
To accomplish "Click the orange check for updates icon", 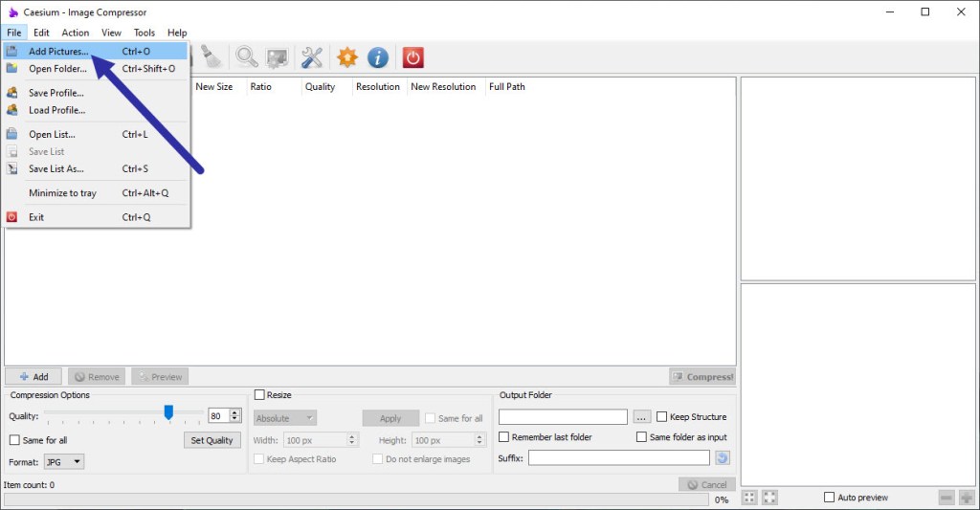I will [346, 57].
